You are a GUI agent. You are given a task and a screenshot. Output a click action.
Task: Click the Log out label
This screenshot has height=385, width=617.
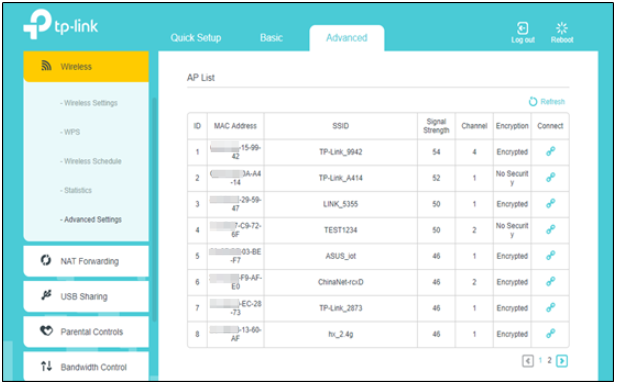coord(523,40)
